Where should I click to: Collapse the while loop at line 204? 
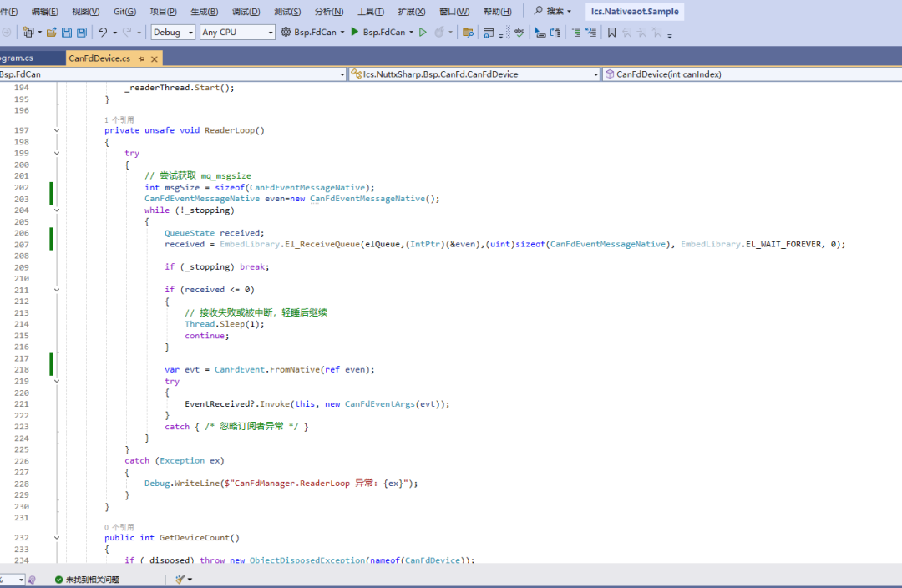[57, 210]
